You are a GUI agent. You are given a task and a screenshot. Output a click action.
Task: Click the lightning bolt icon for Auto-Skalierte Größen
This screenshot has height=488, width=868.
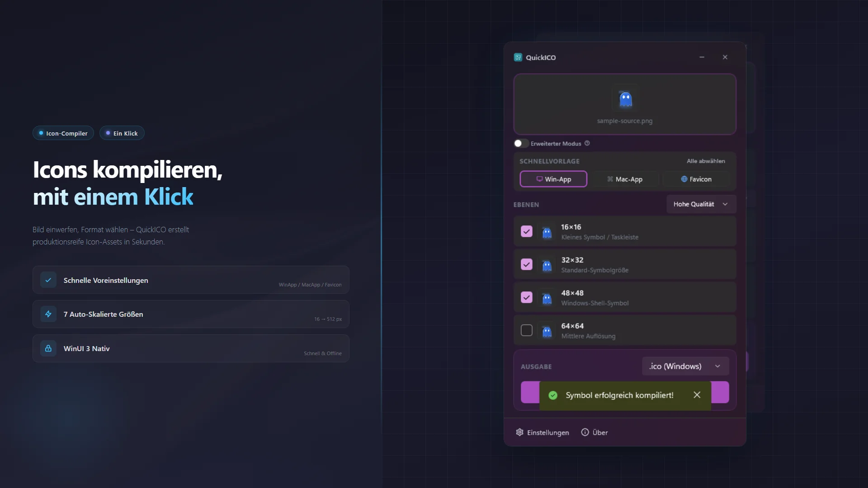48,314
